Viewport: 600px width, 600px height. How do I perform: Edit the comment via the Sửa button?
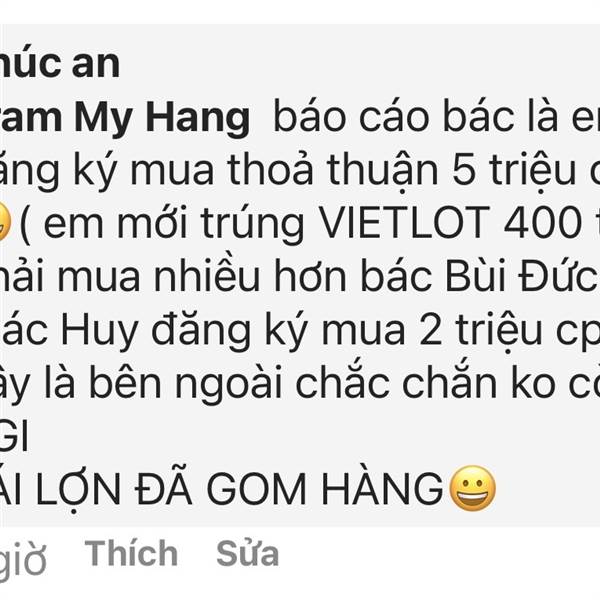[x=248, y=553]
